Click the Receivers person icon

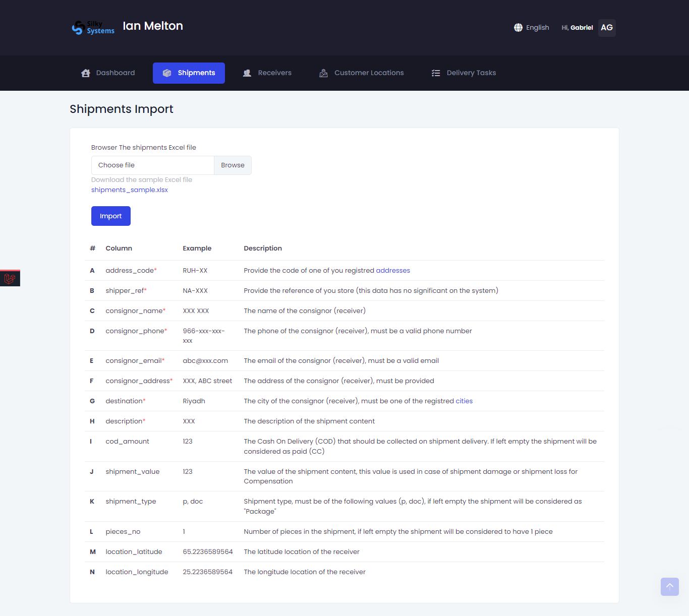(247, 73)
